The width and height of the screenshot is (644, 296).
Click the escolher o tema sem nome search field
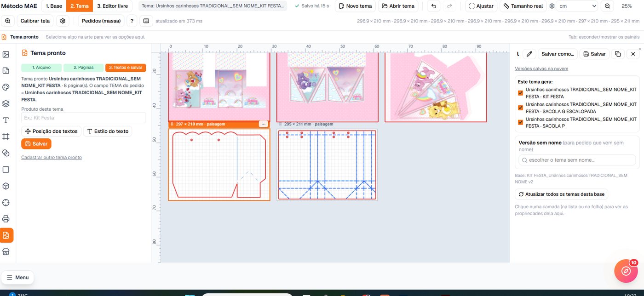coord(577,160)
